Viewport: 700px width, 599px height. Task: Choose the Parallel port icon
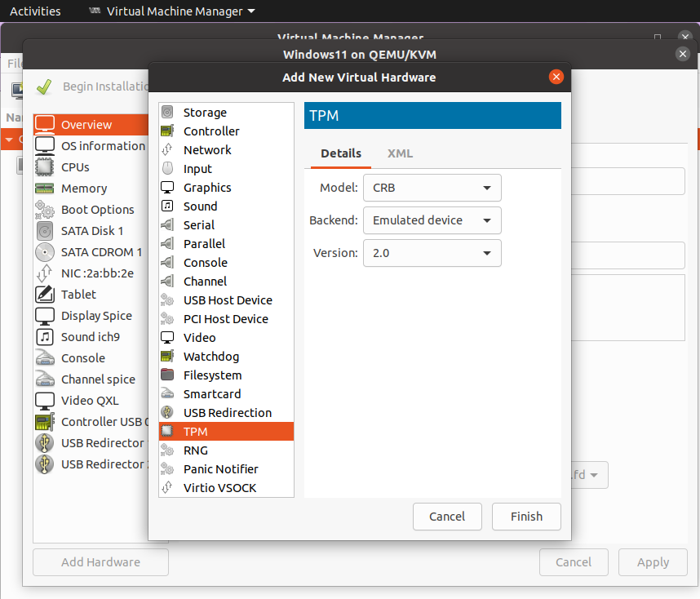(x=167, y=243)
